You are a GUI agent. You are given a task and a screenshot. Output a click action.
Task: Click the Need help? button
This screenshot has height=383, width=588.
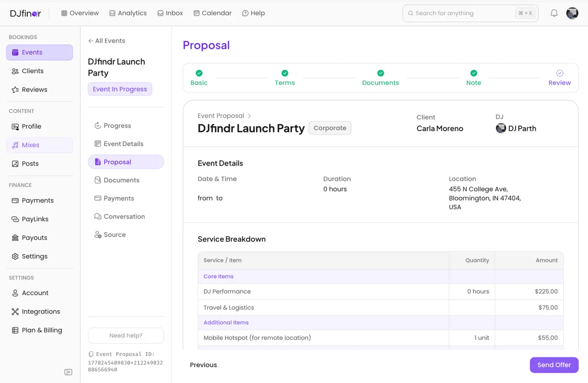[126, 335]
